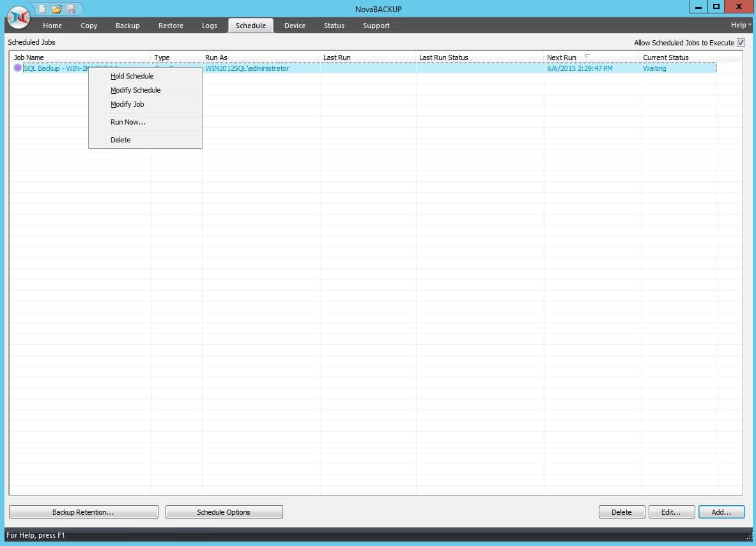Switch to the Home tab
The width and height of the screenshot is (756, 546).
pyautogui.click(x=52, y=26)
